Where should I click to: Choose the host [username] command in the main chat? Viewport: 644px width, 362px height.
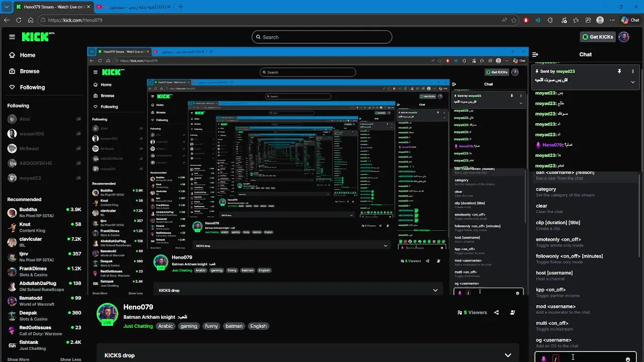(585, 276)
